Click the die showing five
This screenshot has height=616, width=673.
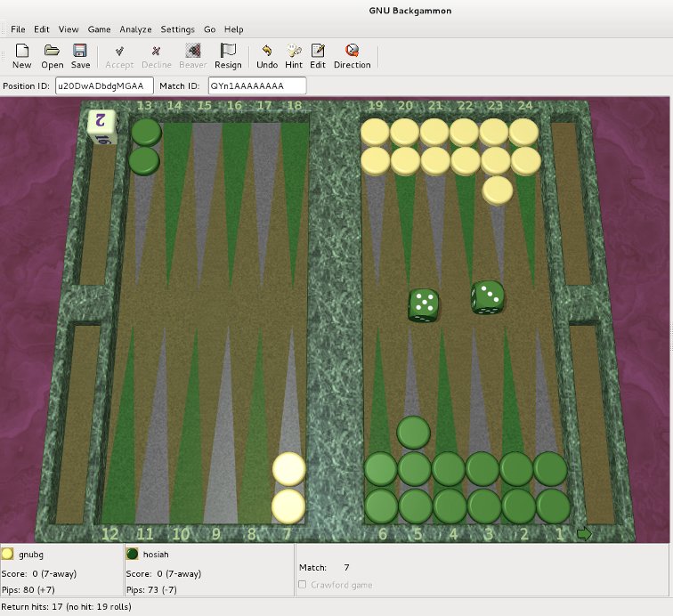point(424,304)
